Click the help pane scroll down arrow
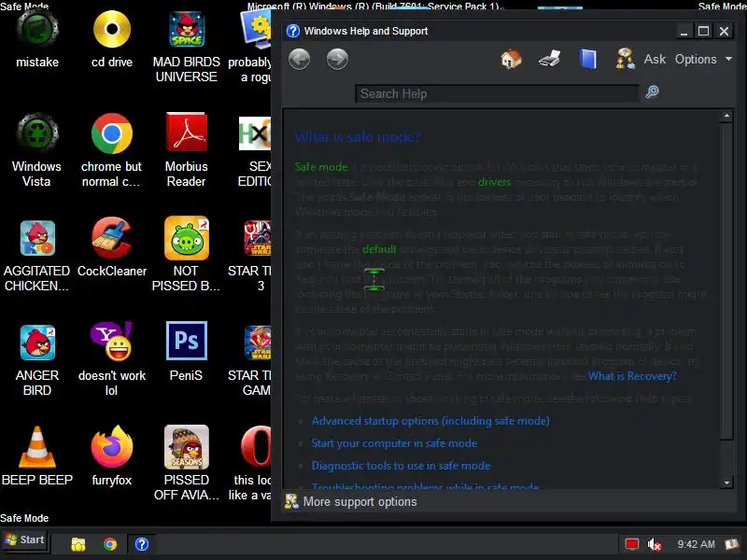 click(x=726, y=483)
